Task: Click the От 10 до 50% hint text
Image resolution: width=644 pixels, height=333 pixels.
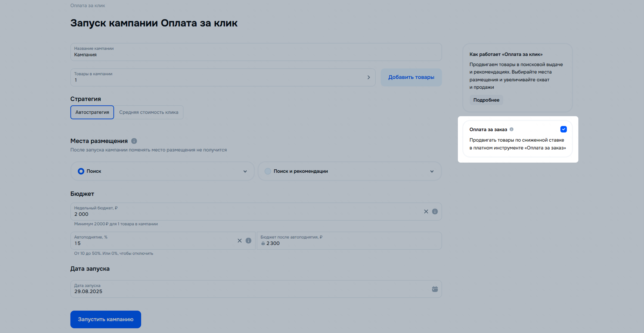Action: click(114, 253)
